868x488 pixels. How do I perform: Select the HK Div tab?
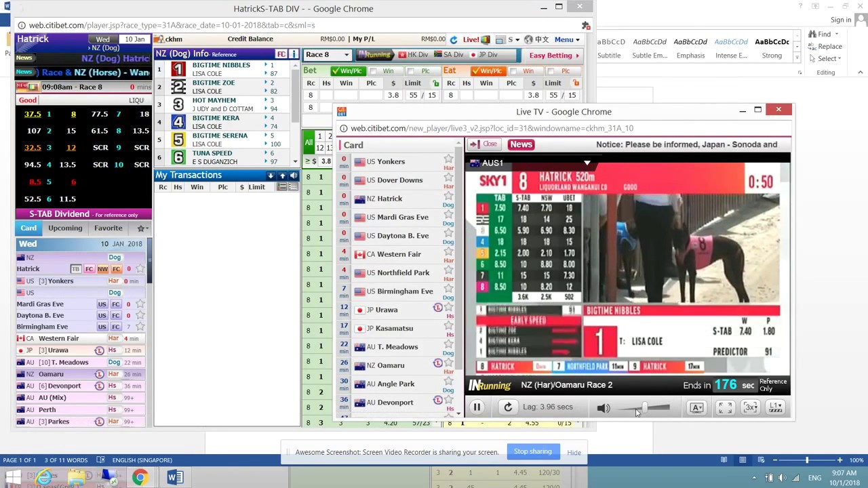(x=413, y=55)
